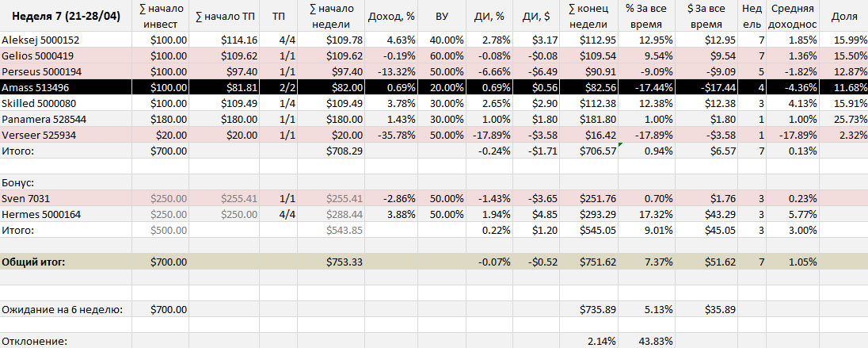Click the 'Ожидание на 6 неделю:' cell
The width and height of the screenshot is (868, 348).
click(62, 309)
